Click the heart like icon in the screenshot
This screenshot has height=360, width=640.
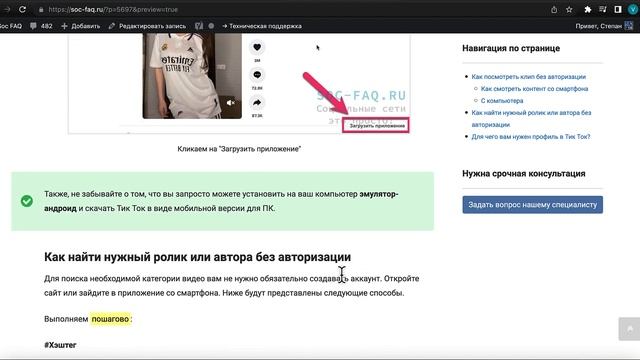click(257, 47)
